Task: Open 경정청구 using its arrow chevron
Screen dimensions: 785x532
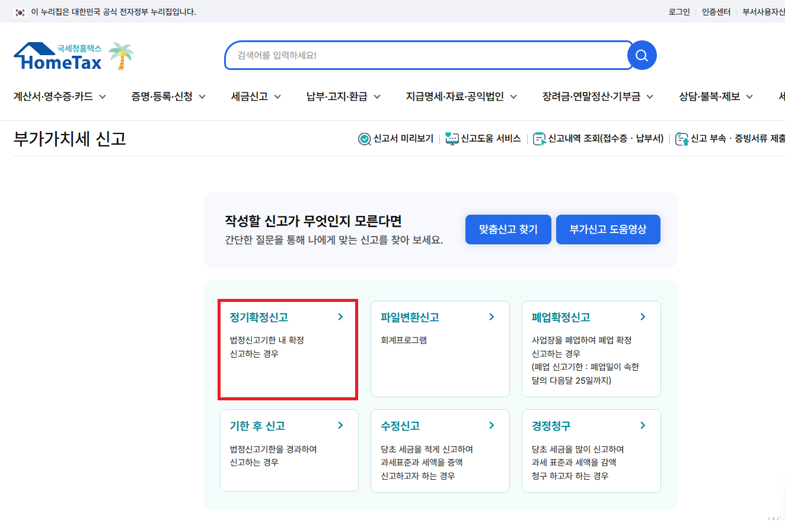Action: (642, 425)
